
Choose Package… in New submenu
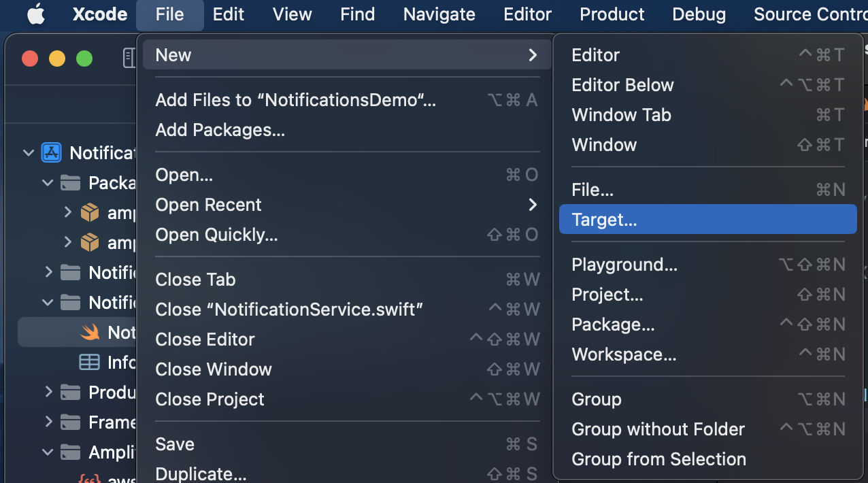click(708, 324)
